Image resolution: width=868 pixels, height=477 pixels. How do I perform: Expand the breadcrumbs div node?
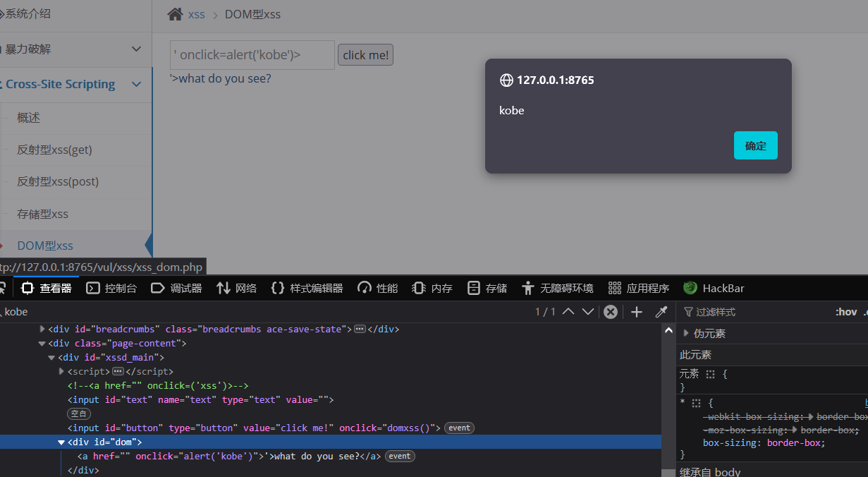42,329
